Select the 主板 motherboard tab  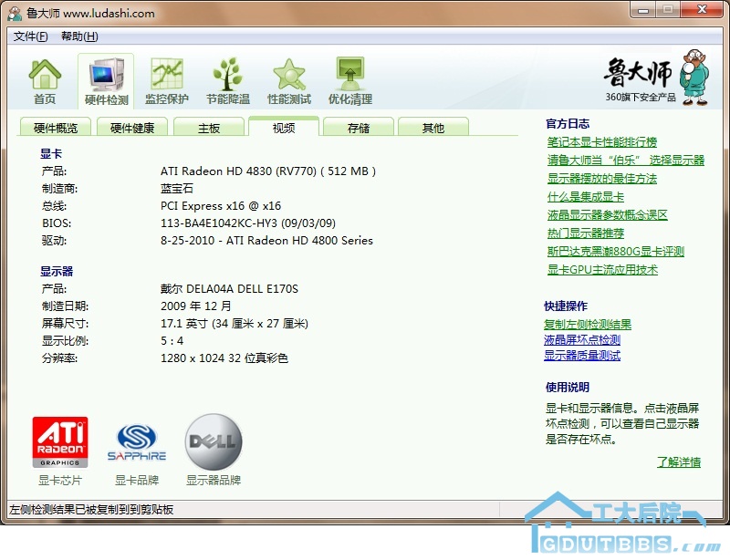coord(209,128)
